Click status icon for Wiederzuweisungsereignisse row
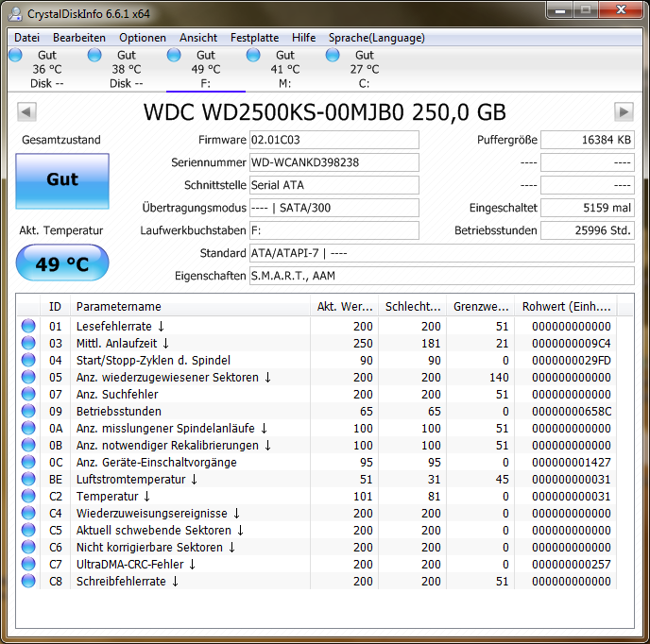The image size is (650, 644). (28, 513)
